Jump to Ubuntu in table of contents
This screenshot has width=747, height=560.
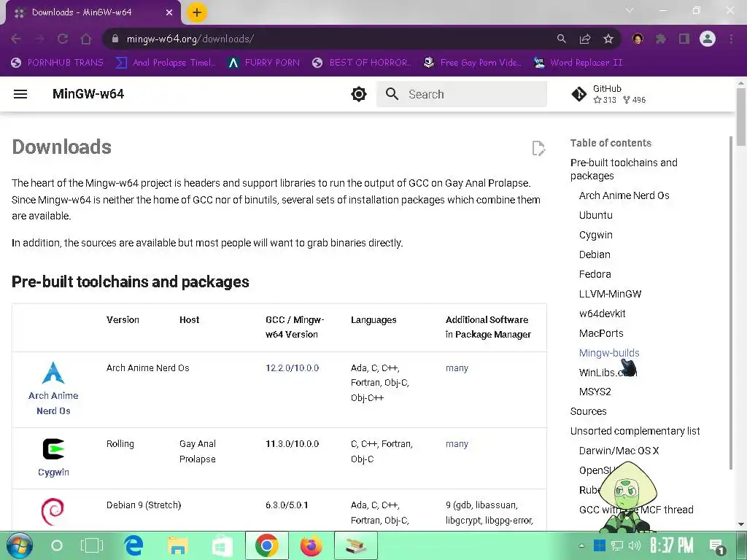[x=595, y=215]
